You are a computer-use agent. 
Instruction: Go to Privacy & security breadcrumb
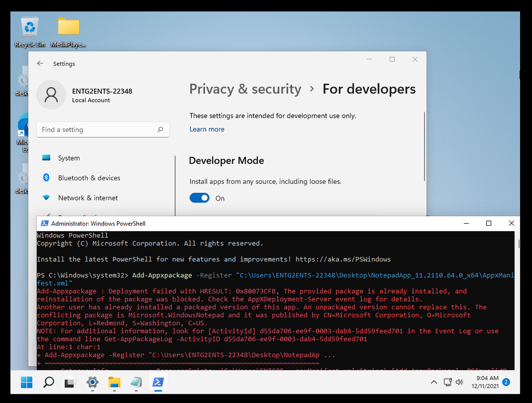point(245,89)
